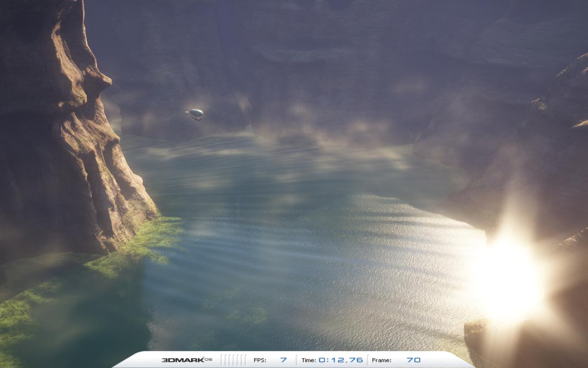Viewport: 588px width, 368px height.
Task: Click the elapsed time value 0:12.76
Action: coord(341,360)
